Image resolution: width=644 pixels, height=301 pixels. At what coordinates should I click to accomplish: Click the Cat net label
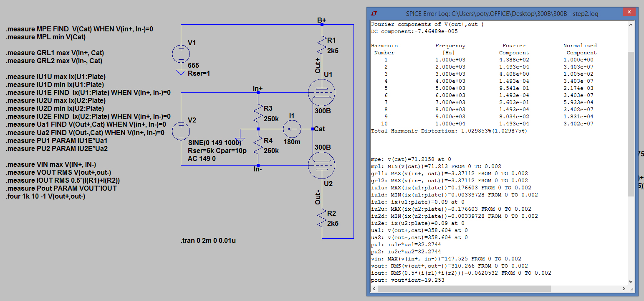coord(319,129)
